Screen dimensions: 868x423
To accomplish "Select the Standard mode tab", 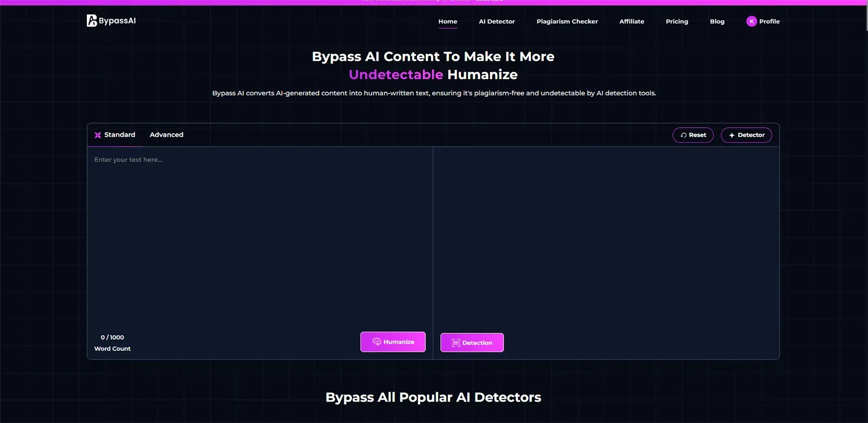I will point(115,135).
